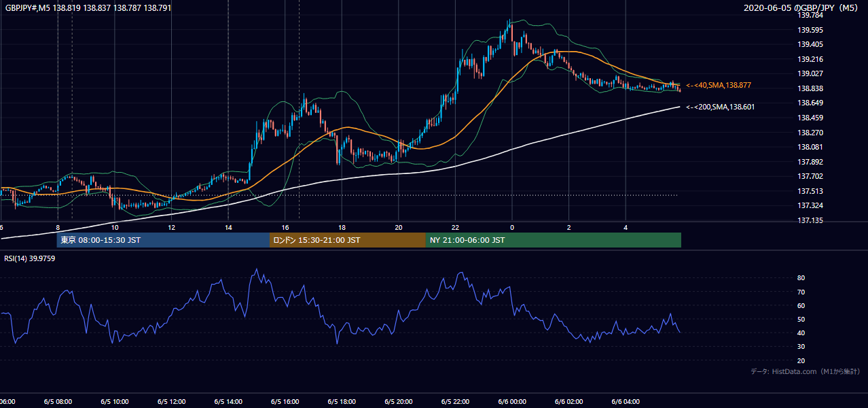Viewport: 868px width, 408px height.
Task: Click price axis label 138.649
Action: [x=810, y=103]
